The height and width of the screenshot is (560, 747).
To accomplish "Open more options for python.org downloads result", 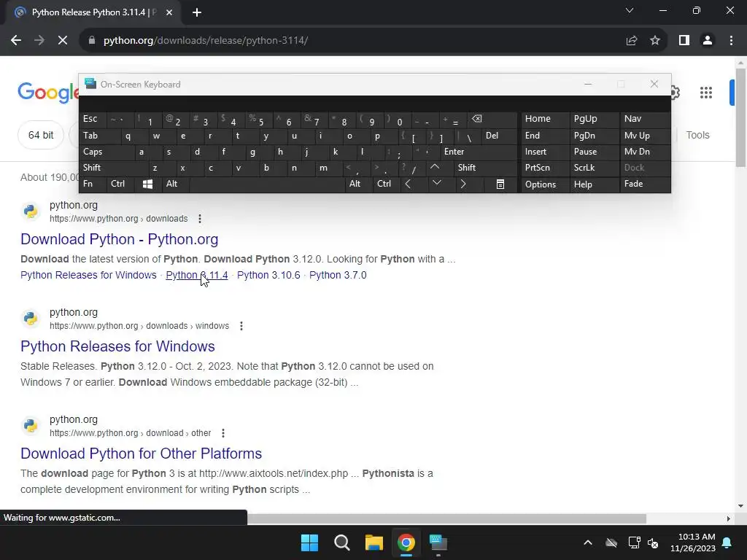I will coord(200,219).
